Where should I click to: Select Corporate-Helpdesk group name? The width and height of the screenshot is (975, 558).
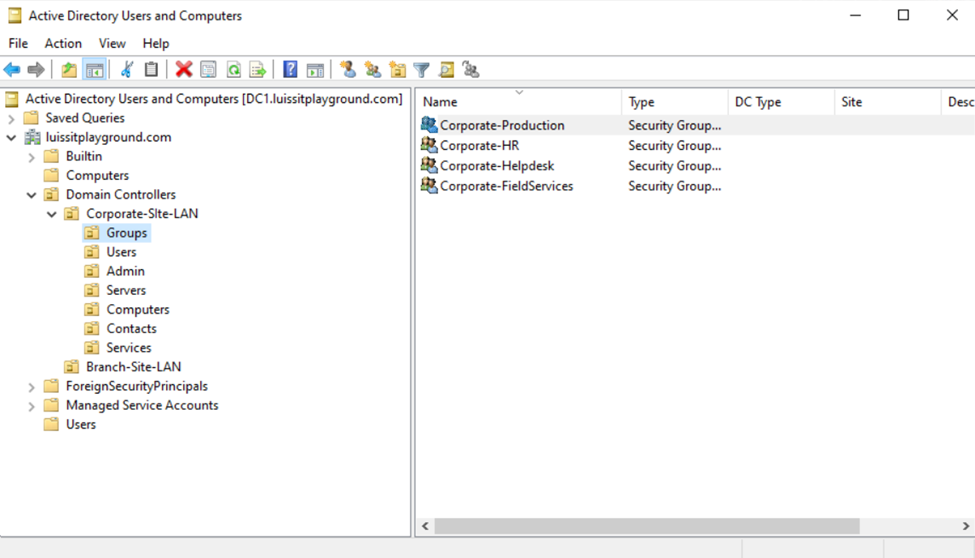(497, 166)
